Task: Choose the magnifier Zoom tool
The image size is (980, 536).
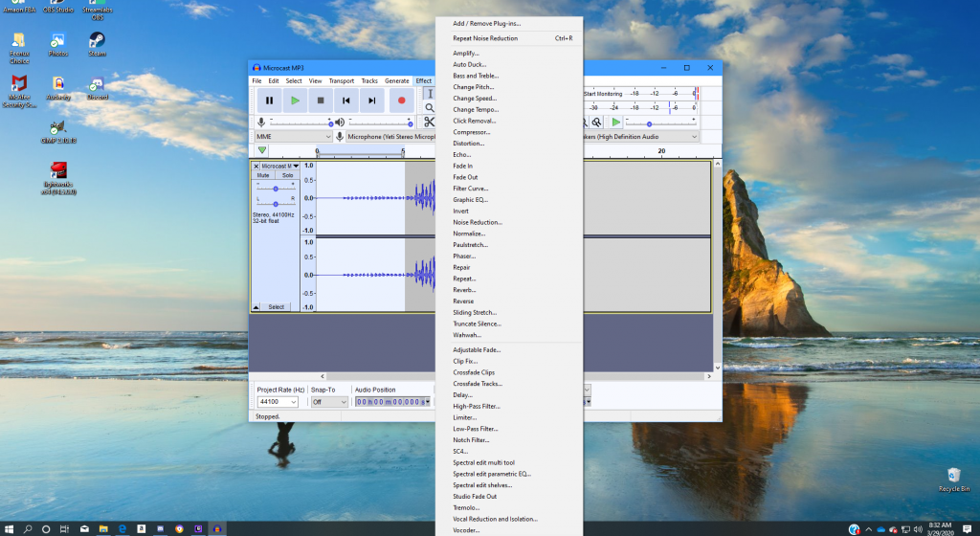Action: tap(430, 107)
